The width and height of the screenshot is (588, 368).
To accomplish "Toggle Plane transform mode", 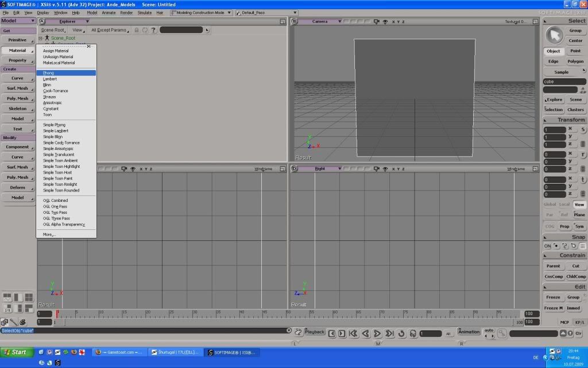I will tap(579, 214).
